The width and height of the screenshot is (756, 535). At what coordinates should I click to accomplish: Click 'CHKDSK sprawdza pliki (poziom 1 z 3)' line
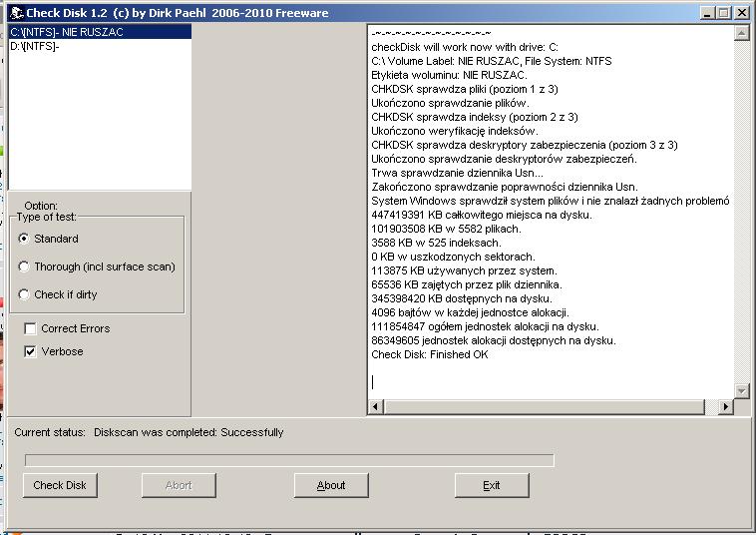[x=465, y=89]
